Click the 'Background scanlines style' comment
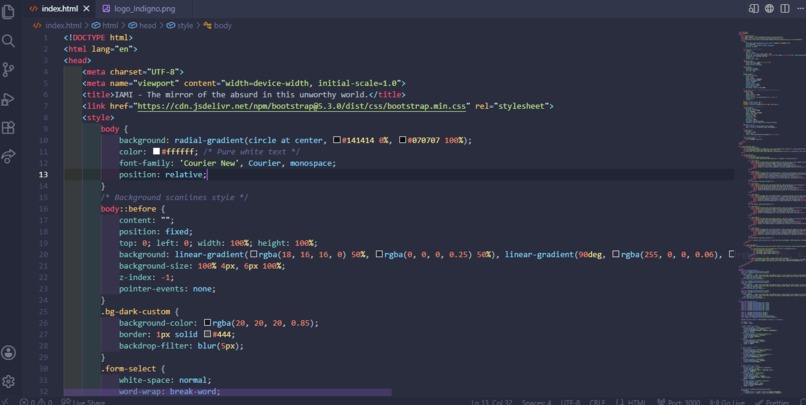This screenshot has width=806, height=405. (x=174, y=197)
